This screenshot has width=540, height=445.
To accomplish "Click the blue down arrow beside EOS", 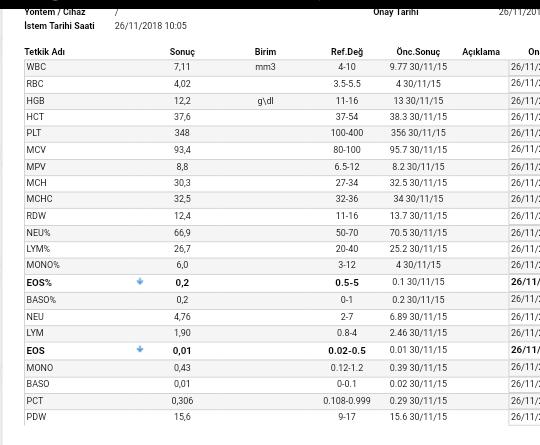I will pyautogui.click(x=140, y=349).
